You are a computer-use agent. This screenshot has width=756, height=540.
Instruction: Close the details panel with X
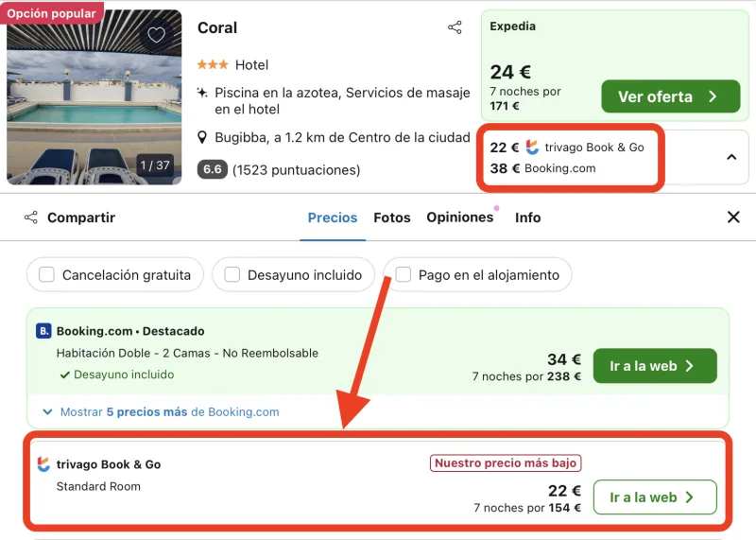point(733,218)
